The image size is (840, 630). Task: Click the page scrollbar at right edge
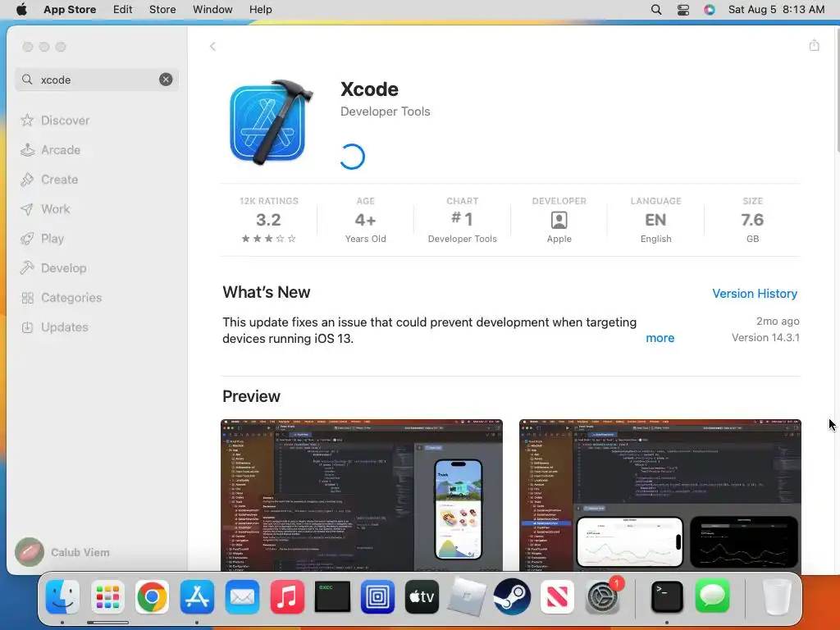(837, 91)
